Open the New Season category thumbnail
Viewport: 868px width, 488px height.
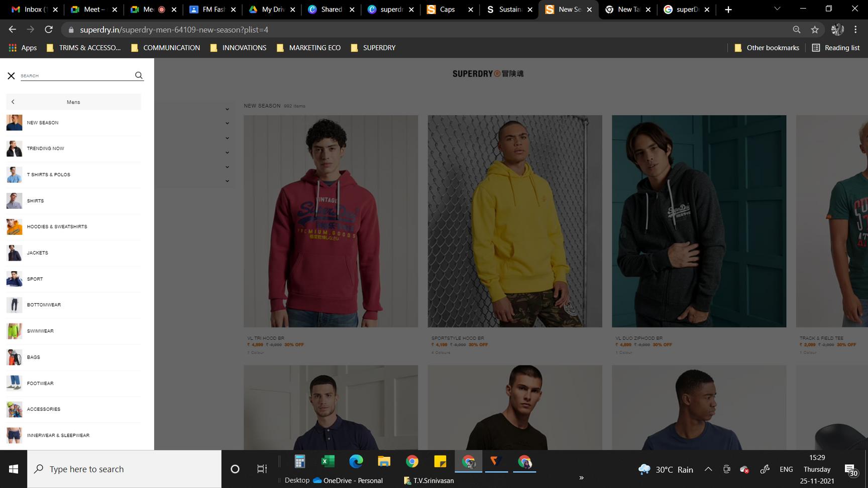(14, 123)
